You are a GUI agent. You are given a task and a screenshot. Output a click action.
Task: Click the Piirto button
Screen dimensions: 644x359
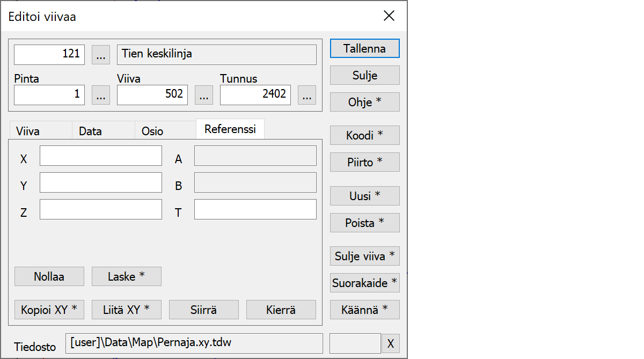(364, 162)
